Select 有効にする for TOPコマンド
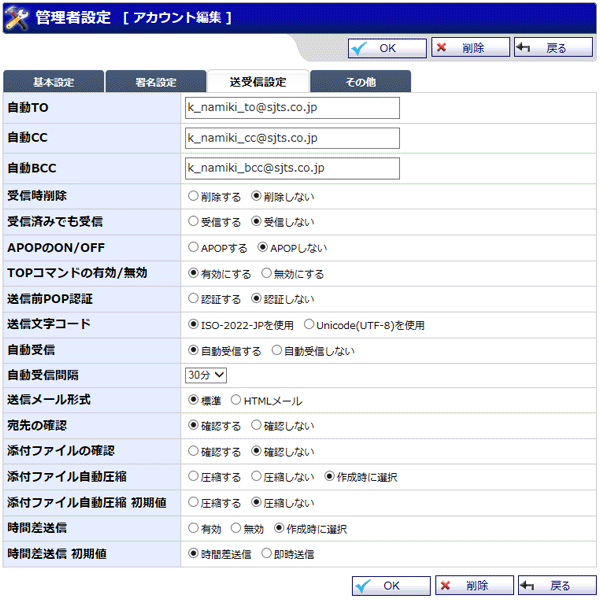Screen dimensions: 600x600 tap(193, 273)
